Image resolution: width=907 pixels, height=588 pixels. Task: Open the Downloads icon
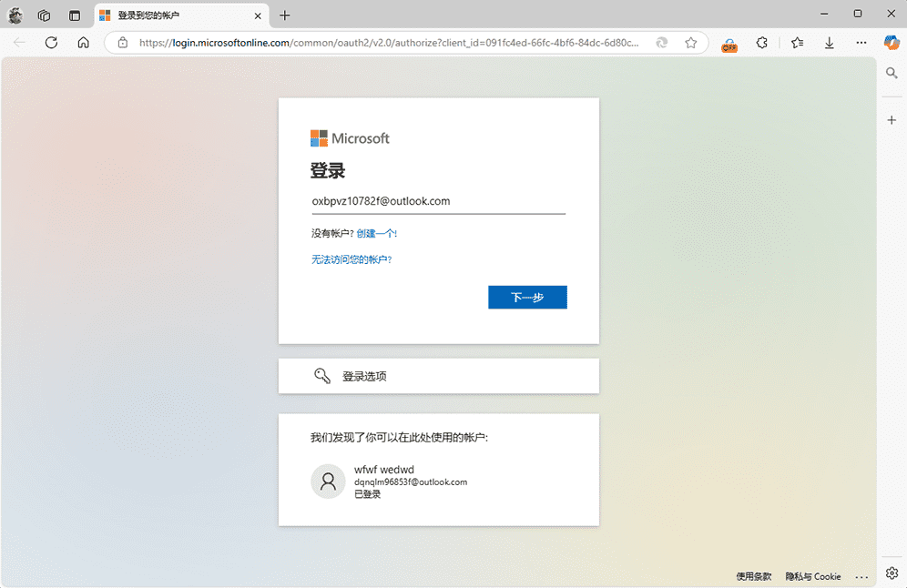(829, 43)
